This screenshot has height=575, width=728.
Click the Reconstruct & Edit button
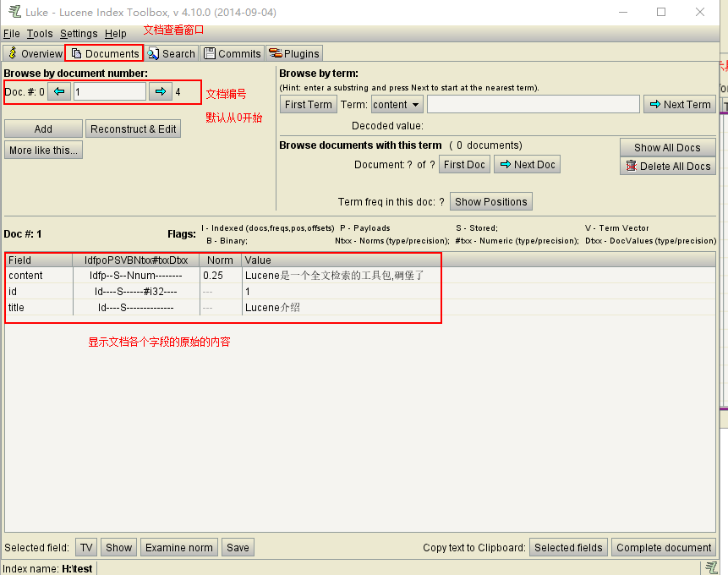coord(134,129)
